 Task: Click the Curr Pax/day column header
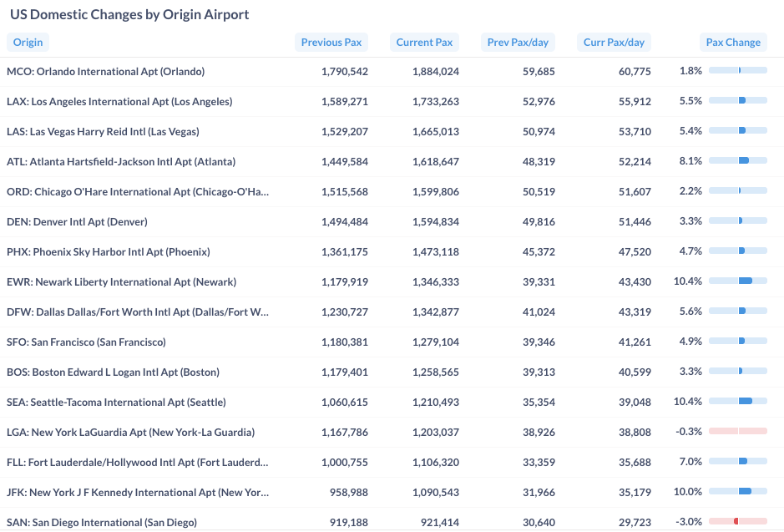click(614, 43)
